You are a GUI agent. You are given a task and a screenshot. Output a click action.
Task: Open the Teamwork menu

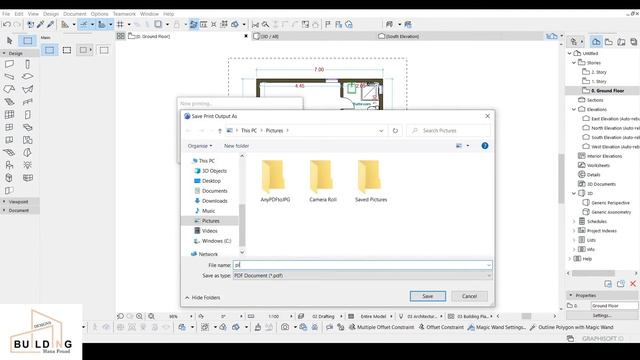click(124, 14)
